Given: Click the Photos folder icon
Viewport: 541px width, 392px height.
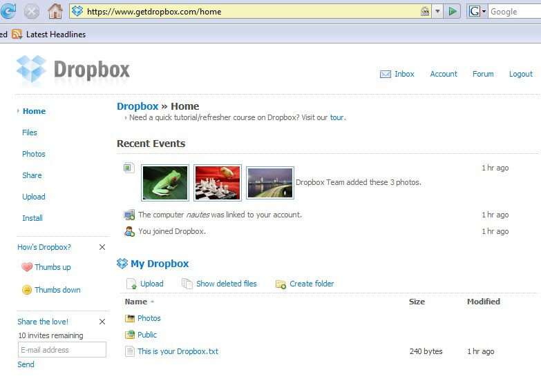Looking at the screenshot, I should (130, 318).
